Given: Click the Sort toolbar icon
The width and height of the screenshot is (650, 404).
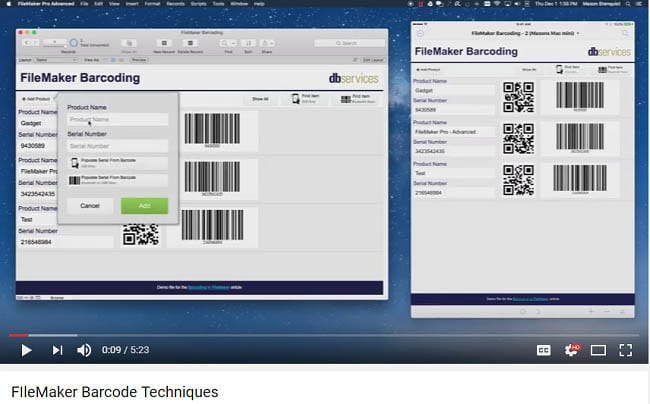Looking at the screenshot, I should [248, 43].
